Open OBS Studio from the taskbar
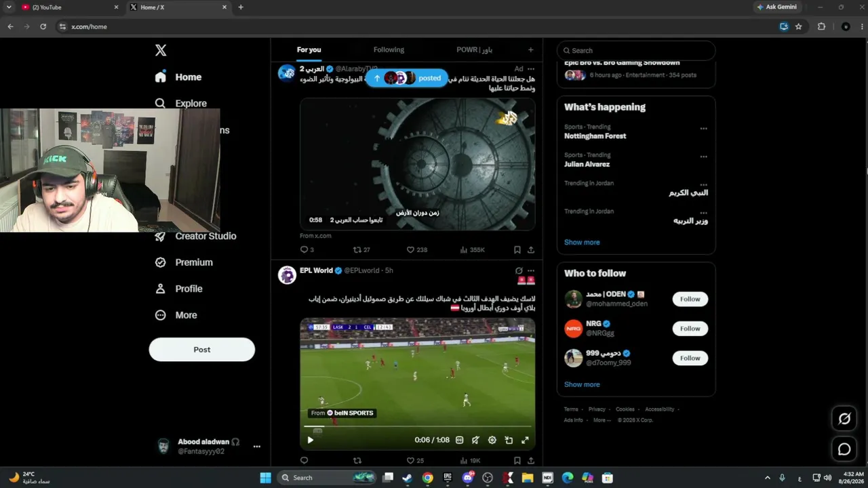This screenshot has width=868, height=488. pos(488,478)
